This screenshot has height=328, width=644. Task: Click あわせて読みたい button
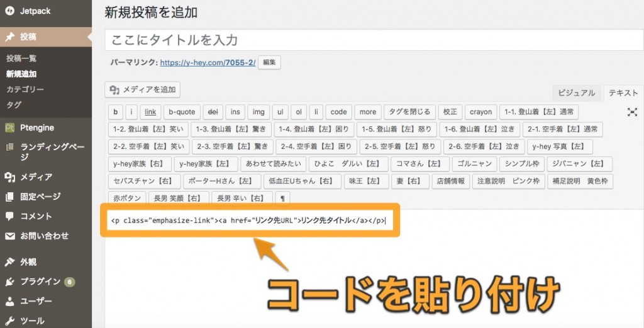pos(274,164)
